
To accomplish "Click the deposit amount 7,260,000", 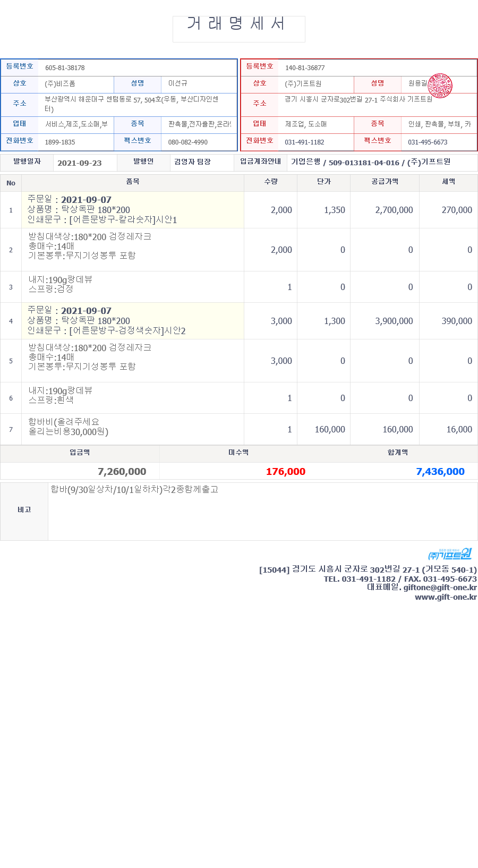I will tap(122, 472).
